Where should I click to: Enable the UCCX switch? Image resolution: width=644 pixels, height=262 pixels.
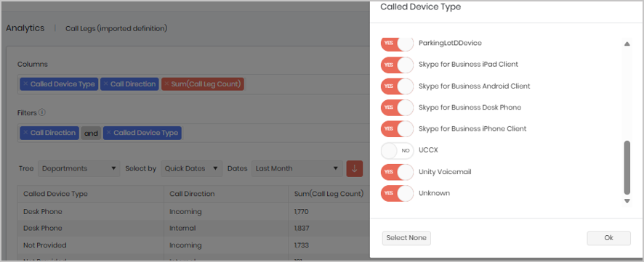coord(397,150)
